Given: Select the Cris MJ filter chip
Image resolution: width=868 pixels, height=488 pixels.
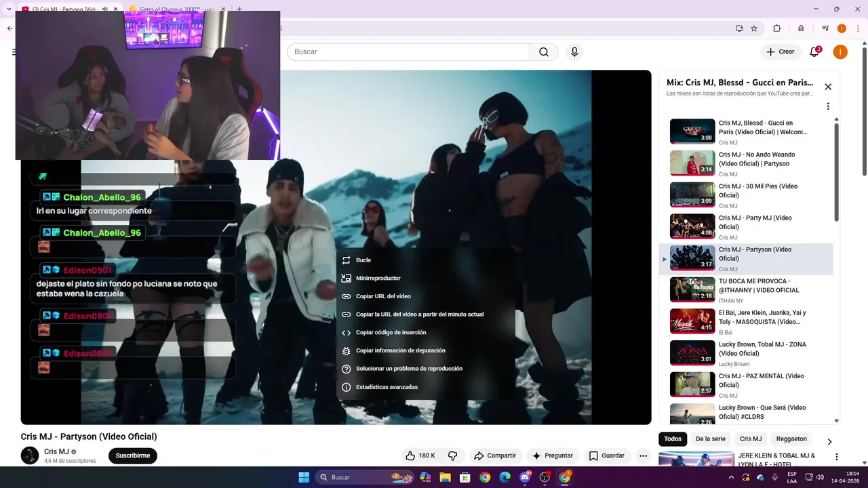Looking at the screenshot, I should tap(751, 439).
